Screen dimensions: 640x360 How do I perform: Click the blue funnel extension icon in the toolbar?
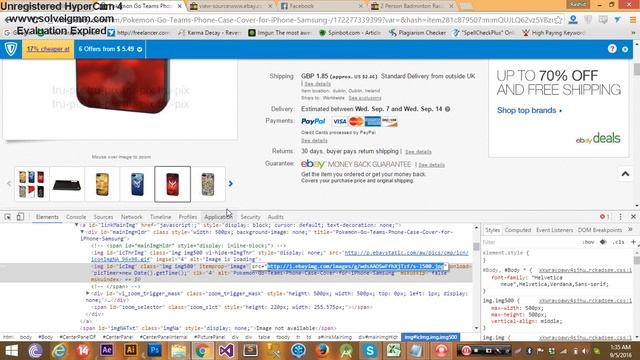(618, 20)
